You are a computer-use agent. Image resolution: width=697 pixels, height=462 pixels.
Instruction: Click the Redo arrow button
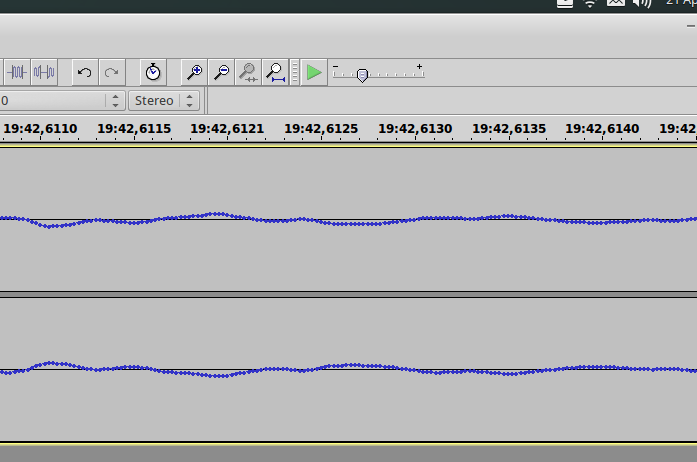click(112, 72)
